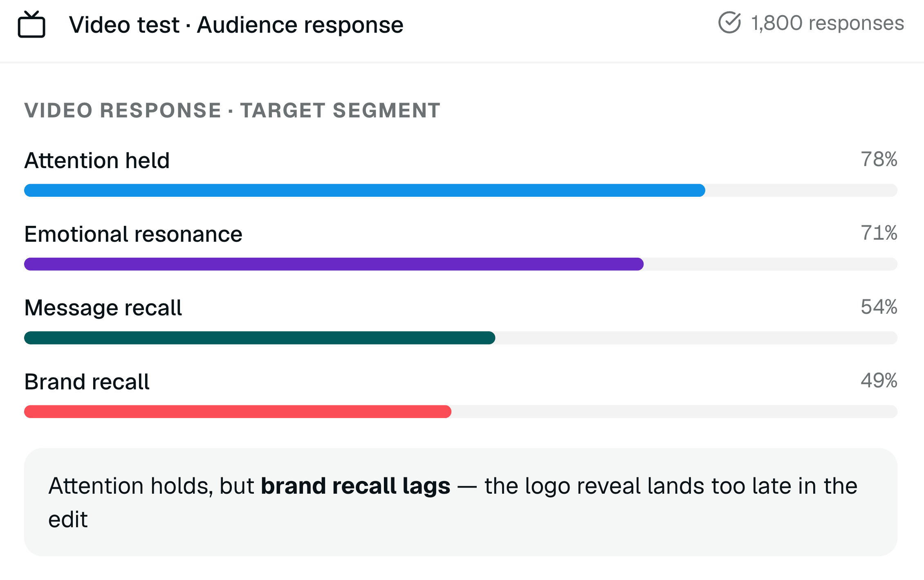Select the Video test · Audience response title

tap(236, 25)
